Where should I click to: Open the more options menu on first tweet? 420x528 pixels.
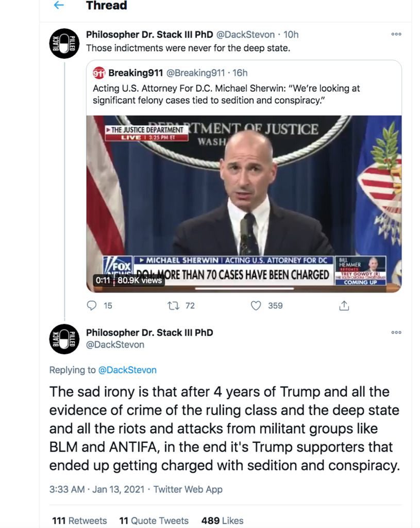(x=396, y=34)
